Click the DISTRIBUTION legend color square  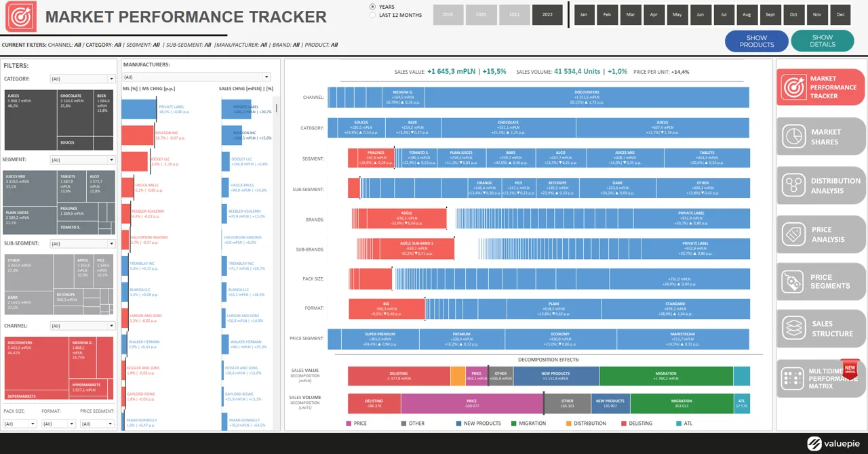click(x=568, y=424)
